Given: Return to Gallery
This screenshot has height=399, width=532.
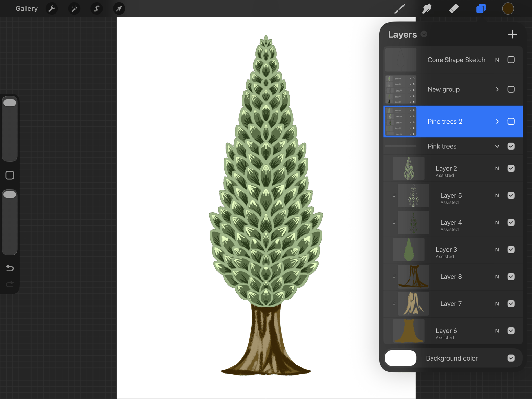Looking at the screenshot, I should click(x=27, y=8).
